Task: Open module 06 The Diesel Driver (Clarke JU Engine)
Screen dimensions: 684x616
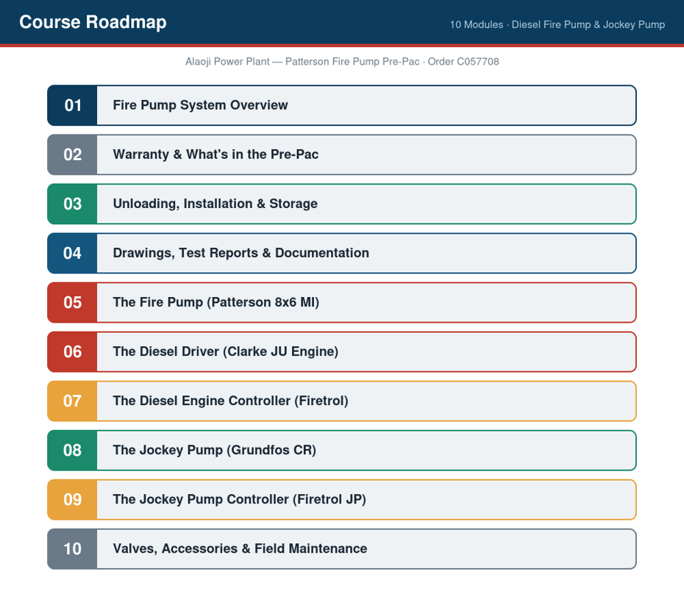Action: point(341,352)
